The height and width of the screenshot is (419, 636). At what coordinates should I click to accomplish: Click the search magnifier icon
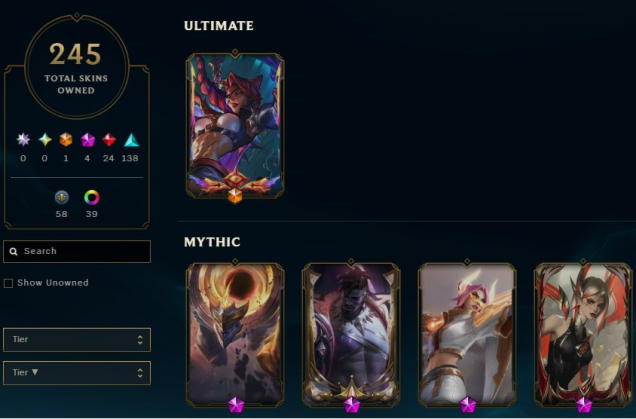[x=13, y=251]
